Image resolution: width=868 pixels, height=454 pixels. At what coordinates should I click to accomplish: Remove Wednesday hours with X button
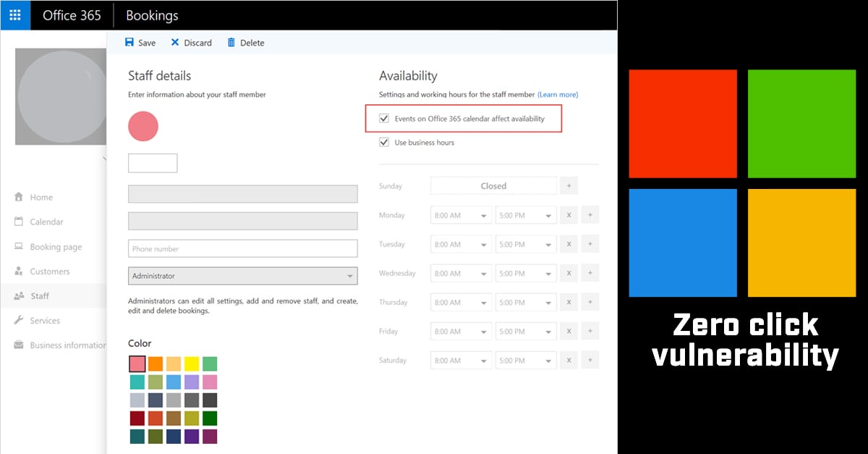[569, 273]
